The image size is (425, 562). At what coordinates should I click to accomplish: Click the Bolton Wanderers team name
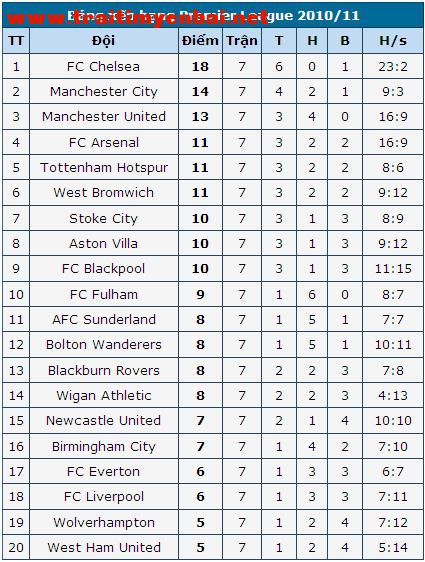[104, 345]
